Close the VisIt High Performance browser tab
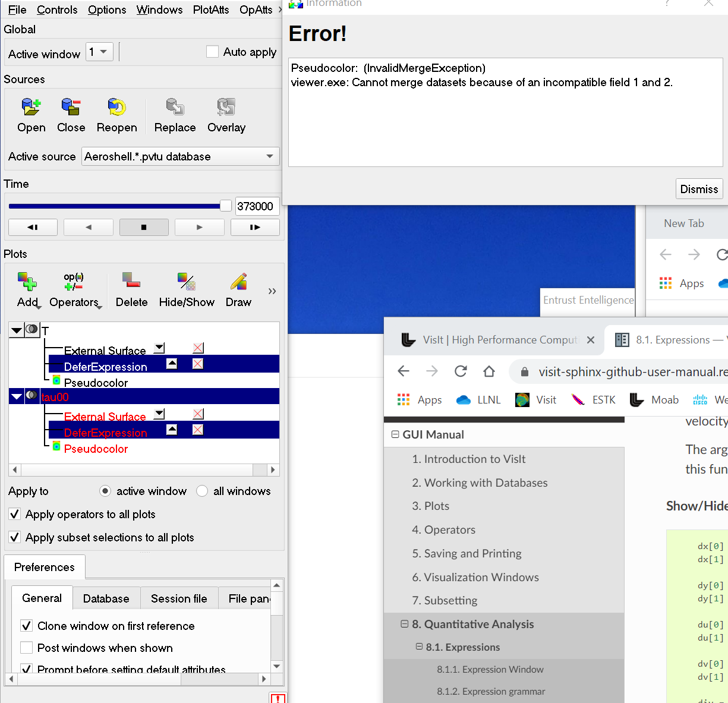728x703 pixels. tap(591, 340)
